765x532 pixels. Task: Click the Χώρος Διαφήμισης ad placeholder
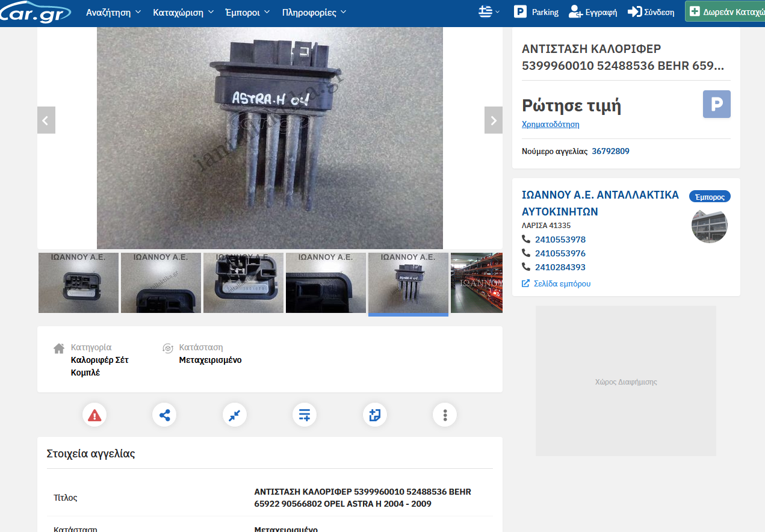coord(626,382)
